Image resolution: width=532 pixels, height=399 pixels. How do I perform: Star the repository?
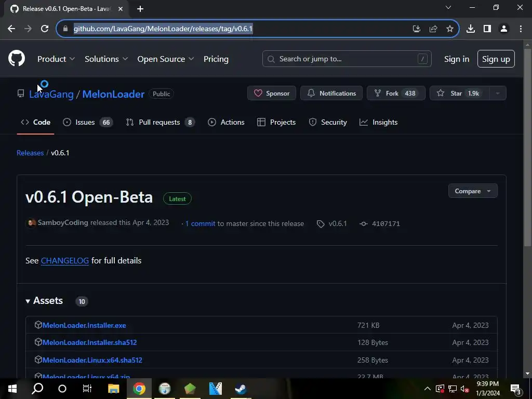[x=459, y=93]
